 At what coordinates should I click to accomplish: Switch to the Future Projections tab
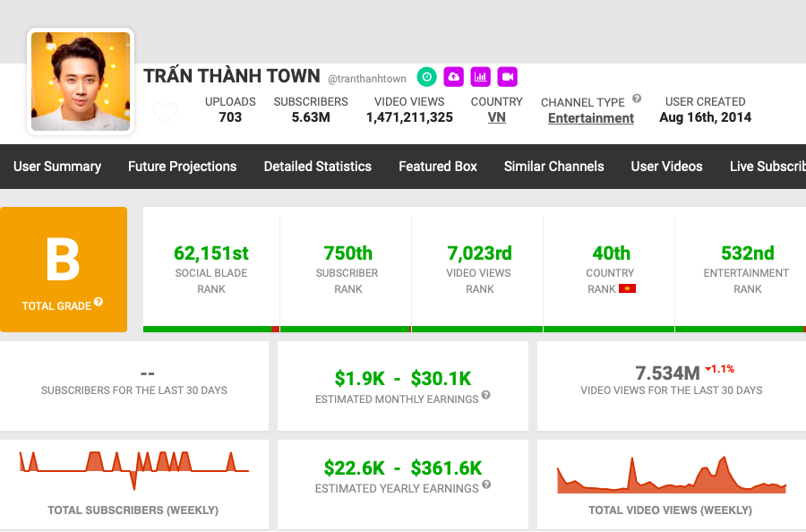(182, 167)
